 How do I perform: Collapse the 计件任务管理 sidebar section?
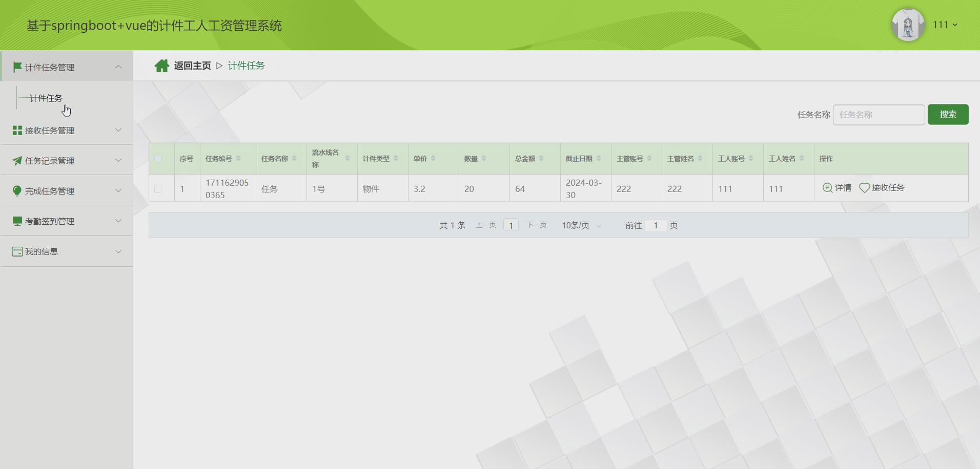tap(118, 67)
